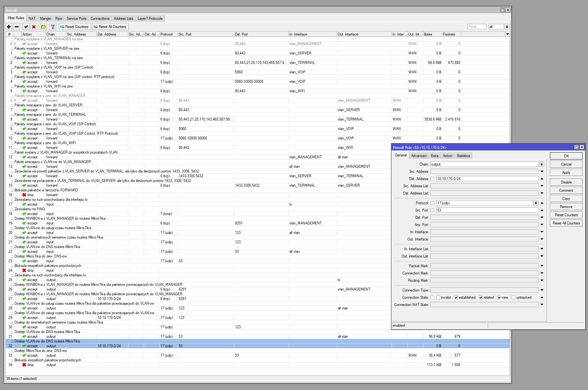Click the red minus remove rule icon

(17, 27)
